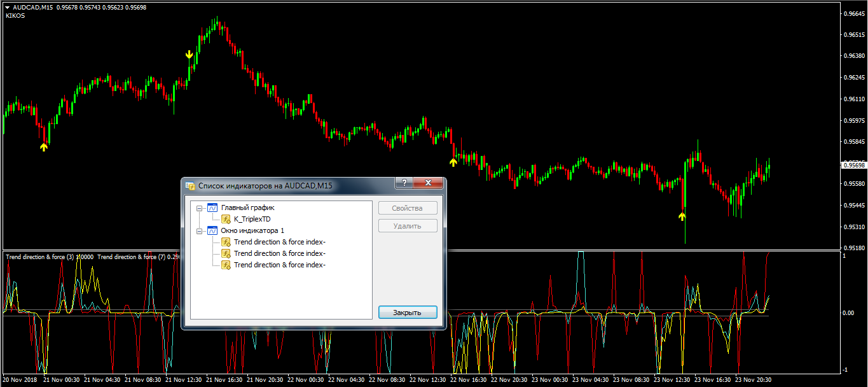Click the current price label 0.95698

(x=853, y=165)
